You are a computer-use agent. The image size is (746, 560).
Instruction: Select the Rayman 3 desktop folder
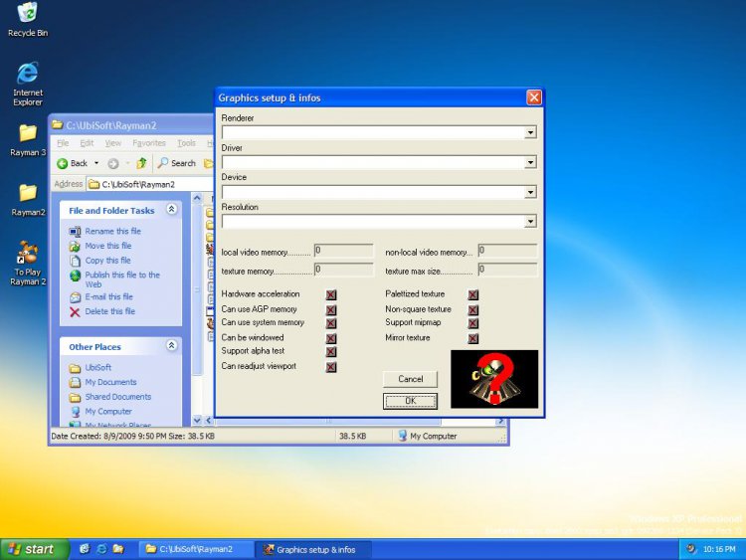point(28,134)
